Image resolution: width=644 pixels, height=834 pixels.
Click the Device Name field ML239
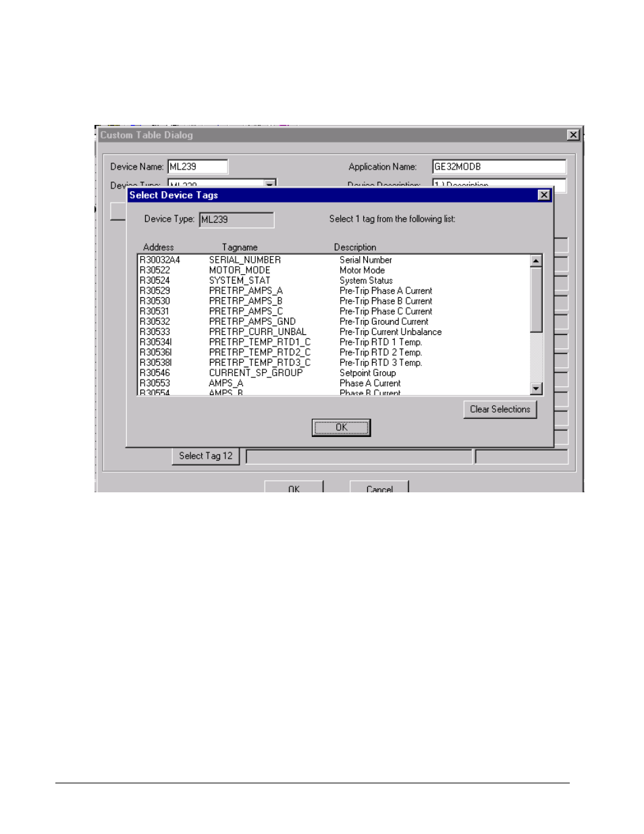coord(198,167)
